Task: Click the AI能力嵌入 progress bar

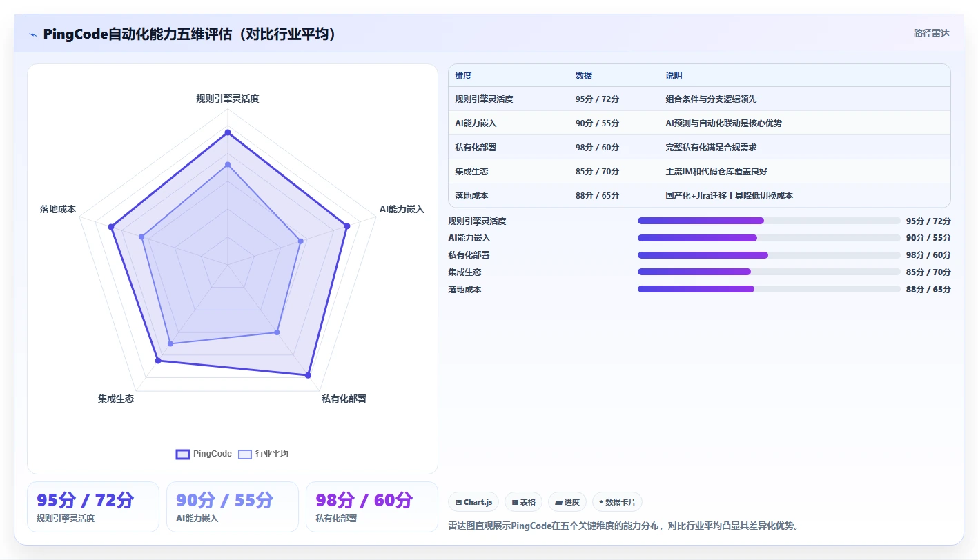Action: tap(769, 238)
